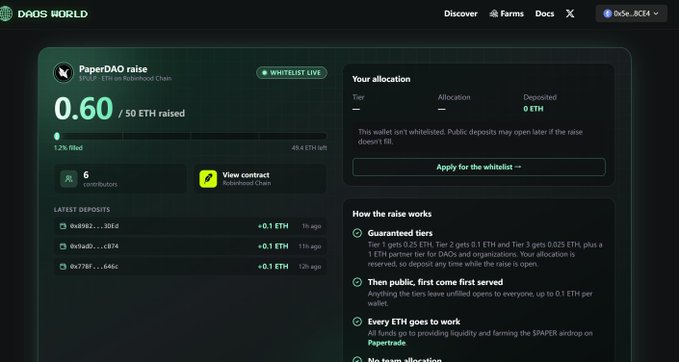Open the Docs link in navigation

545,13
